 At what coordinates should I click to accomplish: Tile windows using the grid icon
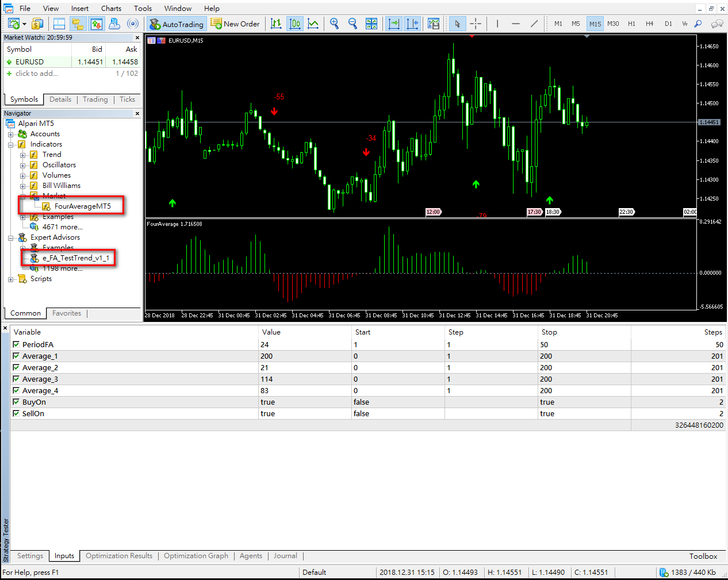(x=371, y=24)
